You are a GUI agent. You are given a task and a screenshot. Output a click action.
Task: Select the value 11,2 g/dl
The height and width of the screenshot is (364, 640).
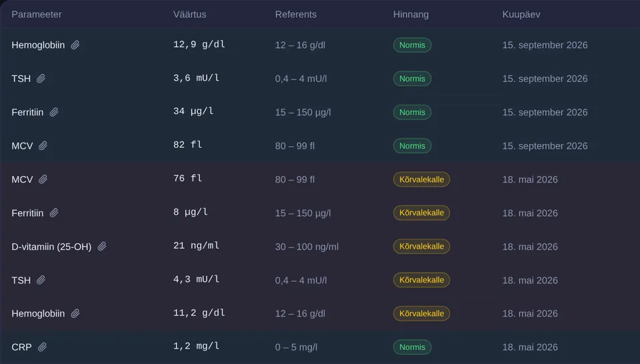[x=199, y=313]
